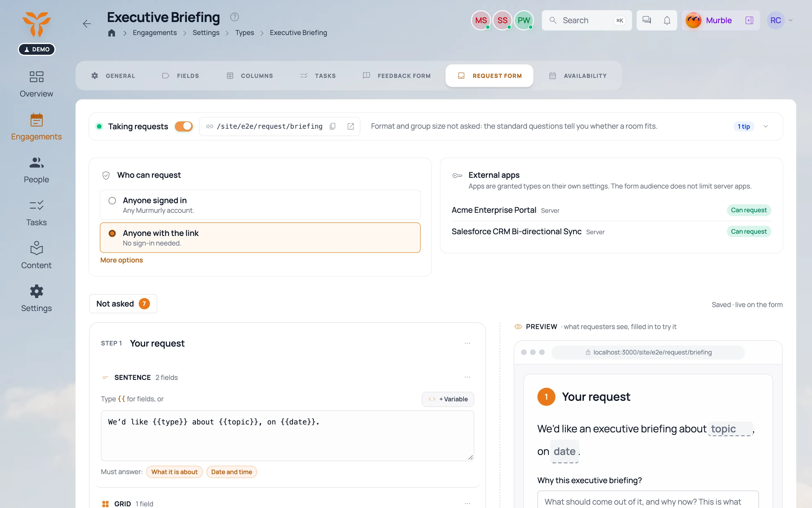Click the SS user avatar

click(502, 20)
